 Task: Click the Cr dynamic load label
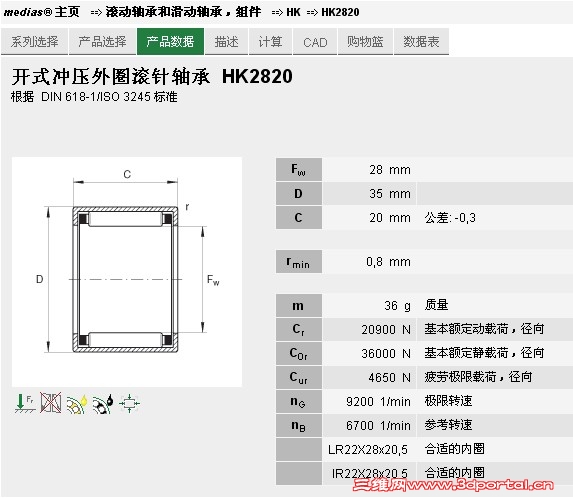click(299, 329)
